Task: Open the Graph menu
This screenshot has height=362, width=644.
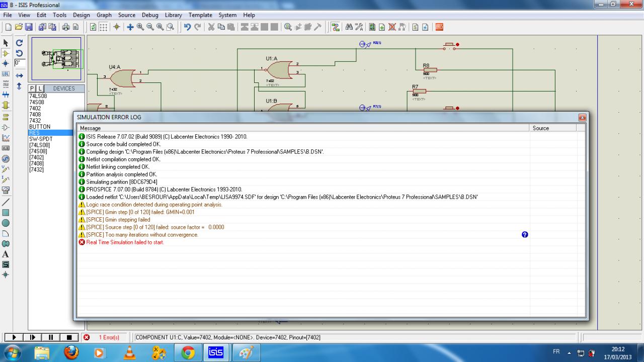Action: tap(104, 15)
